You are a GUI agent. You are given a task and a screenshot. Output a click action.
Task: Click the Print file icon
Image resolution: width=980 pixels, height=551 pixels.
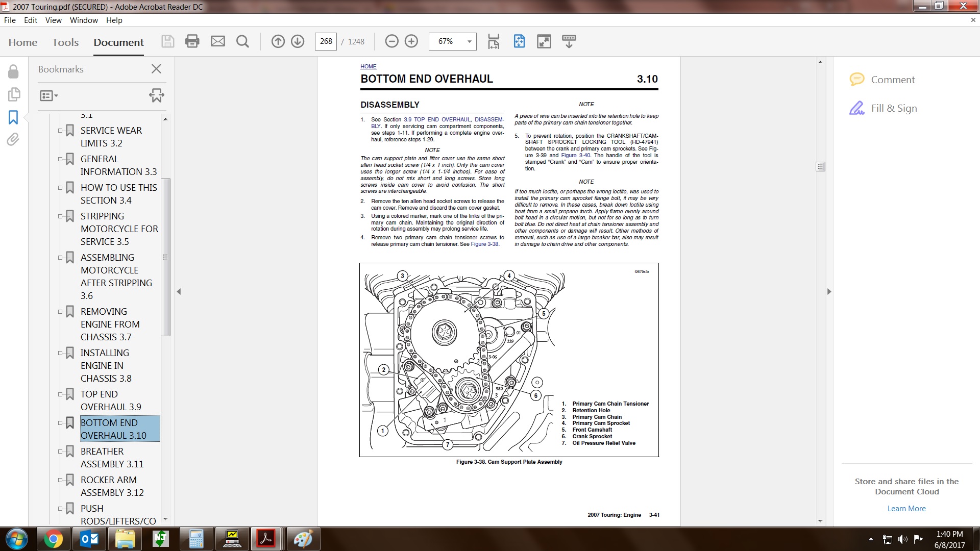point(192,41)
